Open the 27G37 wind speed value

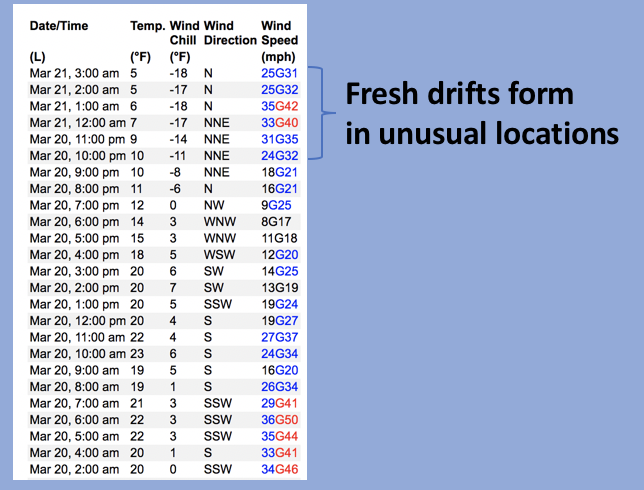(279, 336)
